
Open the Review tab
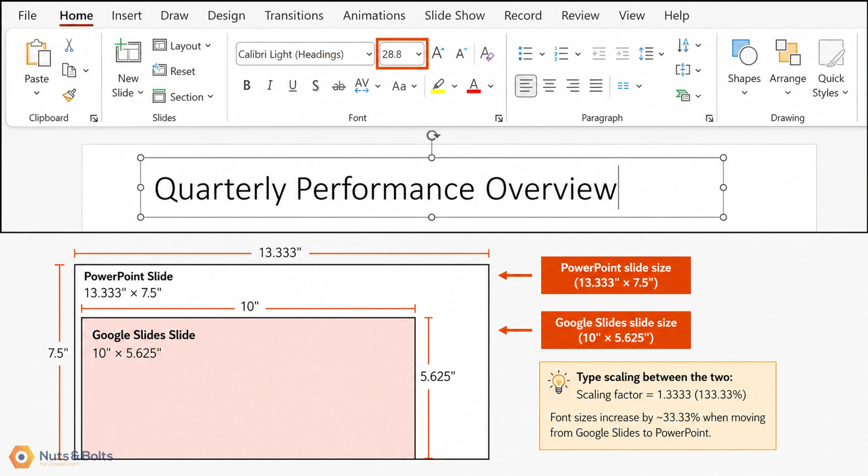[580, 16]
